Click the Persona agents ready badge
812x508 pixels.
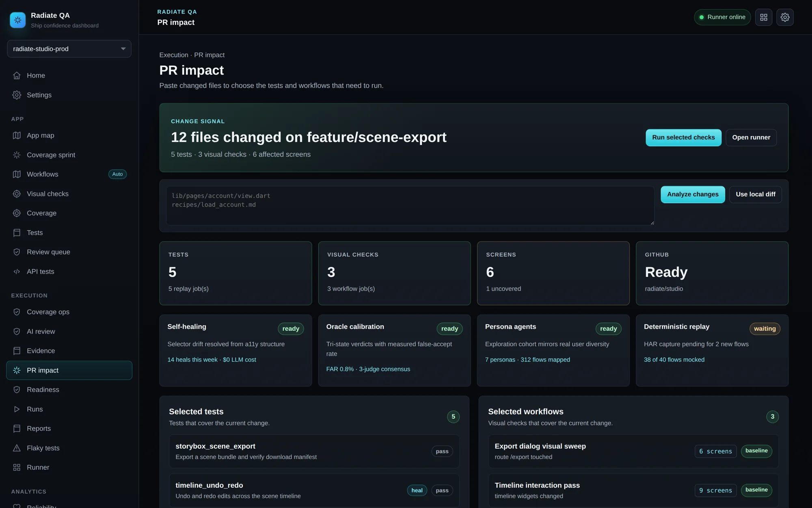click(x=608, y=329)
